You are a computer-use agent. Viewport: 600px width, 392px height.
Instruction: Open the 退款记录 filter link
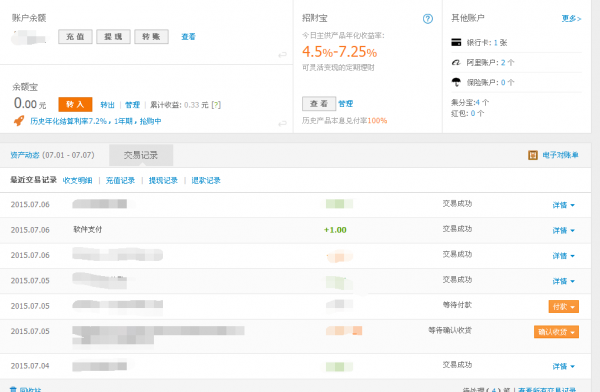coord(206,180)
